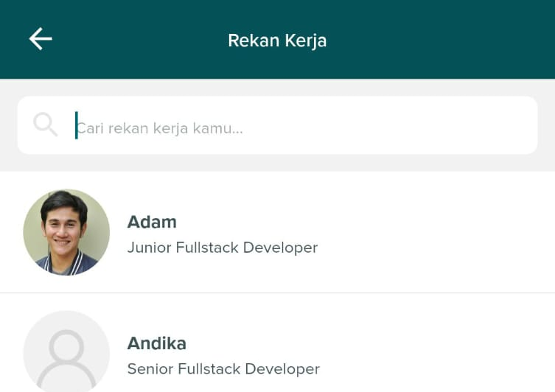Tap the back arrow in the header
Image resolution: width=555 pixels, height=392 pixels.
point(41,39)
